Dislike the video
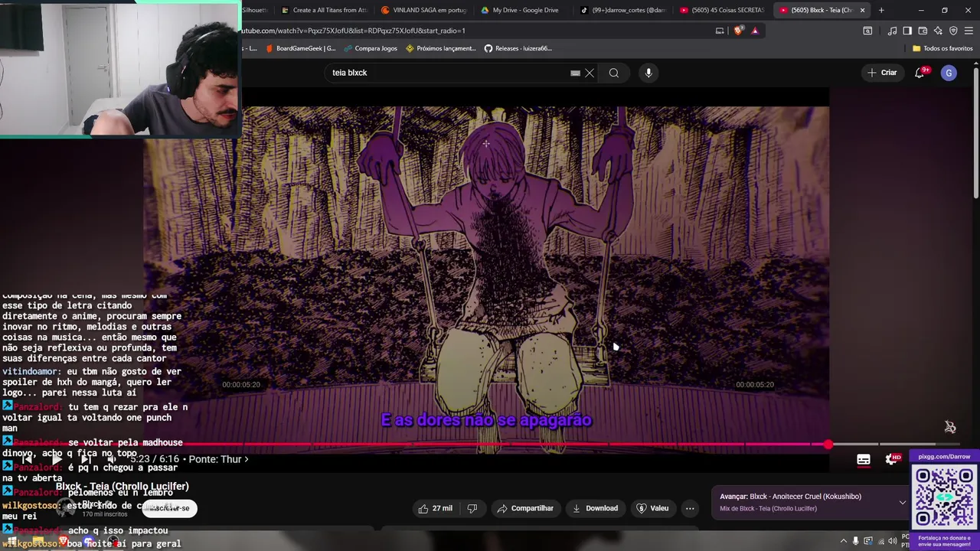This screenshot has height=551, width=980. point(472,508)
